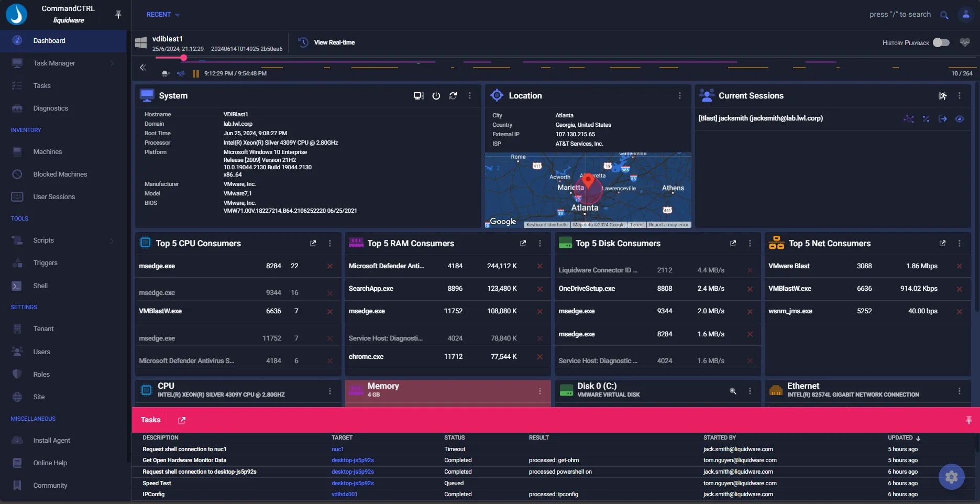This screenshot has height=504, width=980.
Task: Open Location panel three-dot menu
Action: [x=679, y=96]
